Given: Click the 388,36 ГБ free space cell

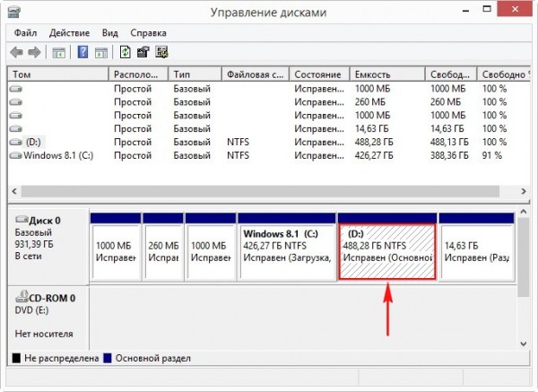Looking at the screenshot, I should pos(449,155).
